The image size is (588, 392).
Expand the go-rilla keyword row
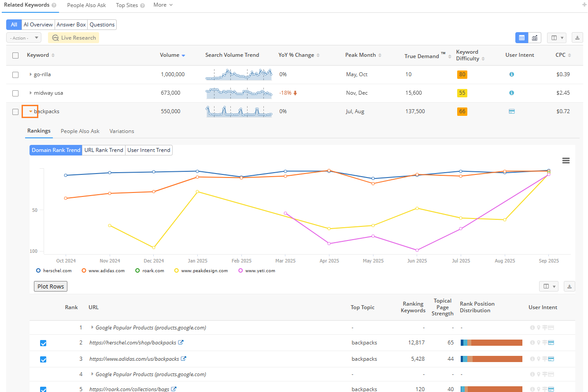[30, 74]
